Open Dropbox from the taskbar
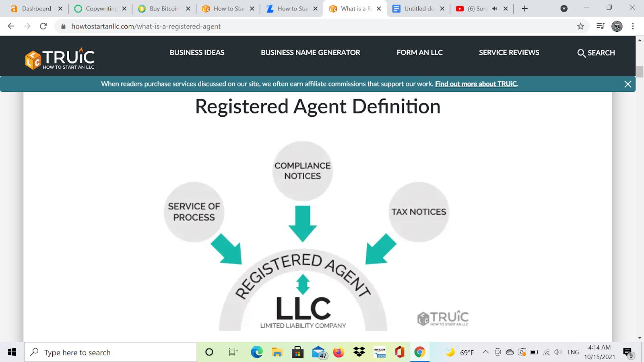Screen dimensions: 644x362 click(359, 352)
